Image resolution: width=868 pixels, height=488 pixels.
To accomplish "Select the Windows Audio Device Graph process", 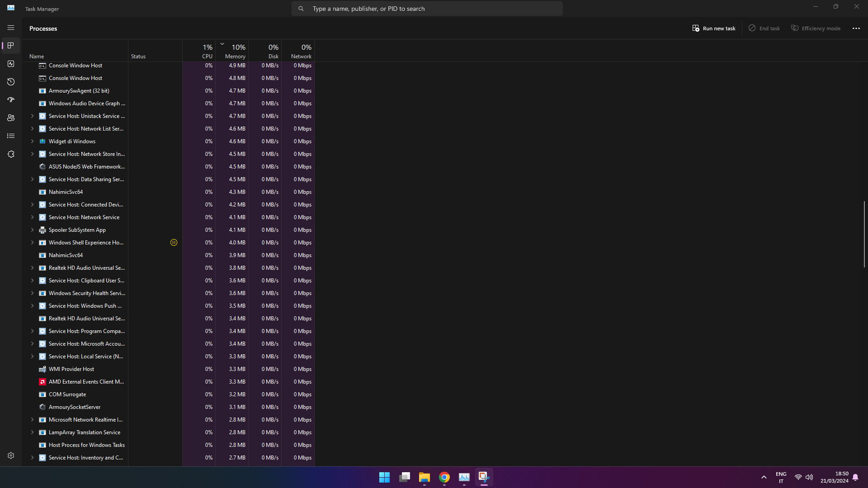I will pos(168,103).
